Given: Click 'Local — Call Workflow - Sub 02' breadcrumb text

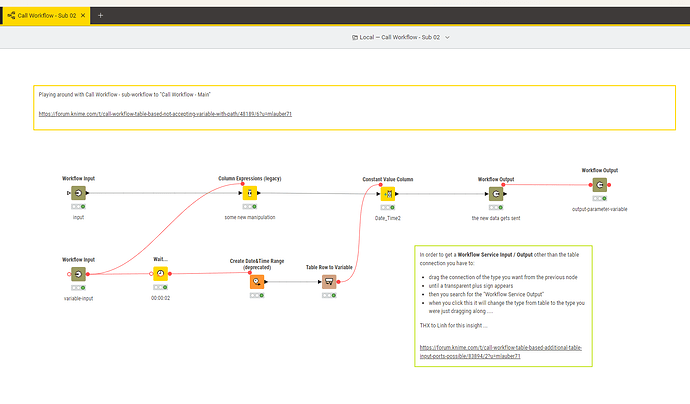Looking at the screenshot, I should [400, 37].
